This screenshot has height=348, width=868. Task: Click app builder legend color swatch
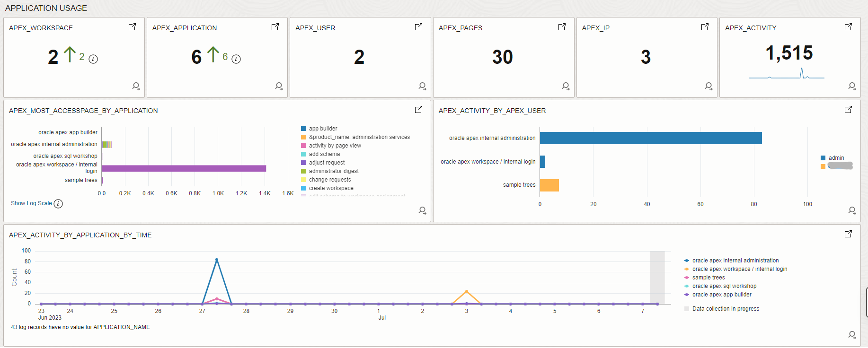[x=303, y=129]
